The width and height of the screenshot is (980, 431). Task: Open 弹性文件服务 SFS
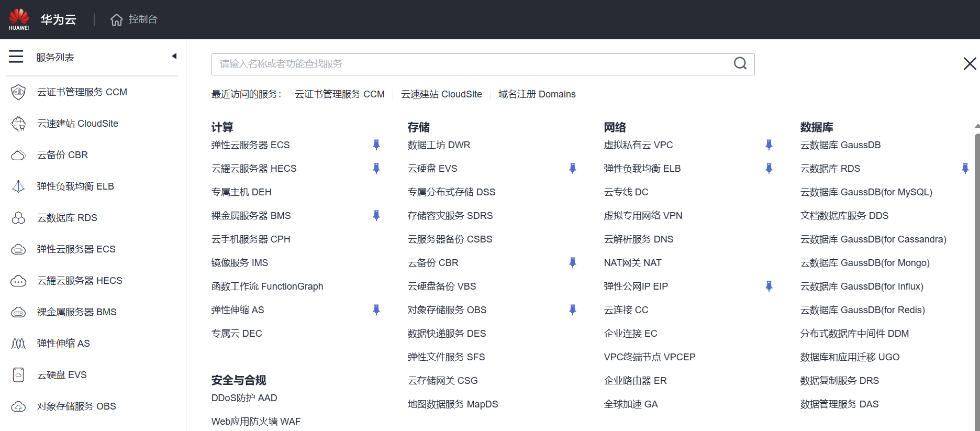pyautogui.click(x=446, y=357)
